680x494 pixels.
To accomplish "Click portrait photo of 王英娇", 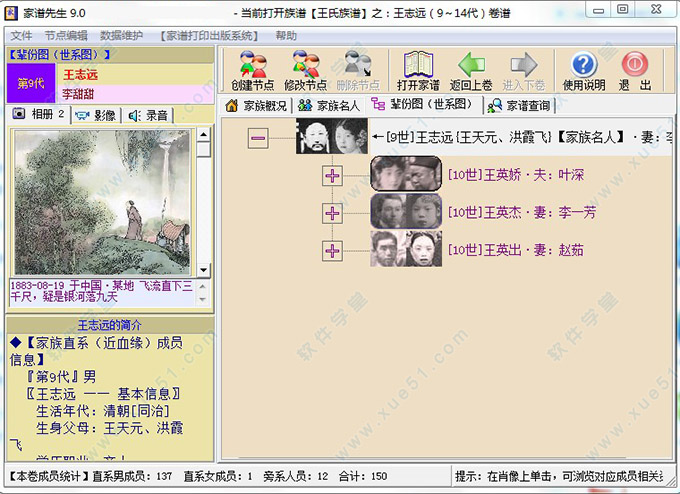I will pyautogui.click(x=406, y=174).
